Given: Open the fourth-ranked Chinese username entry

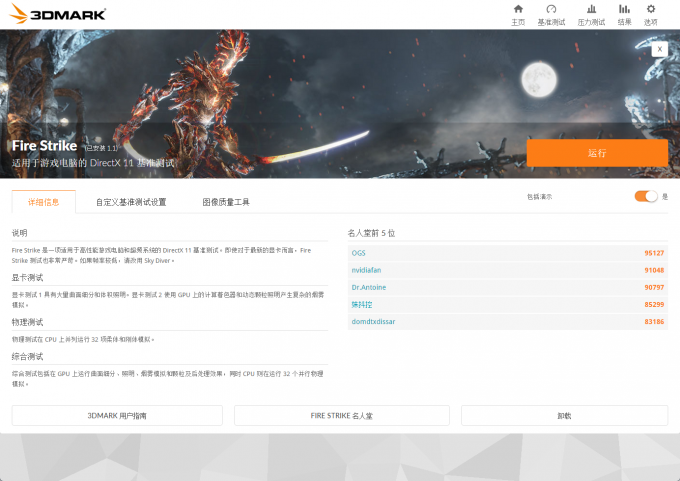Looking at the screenshot, I should coord(362,304).
